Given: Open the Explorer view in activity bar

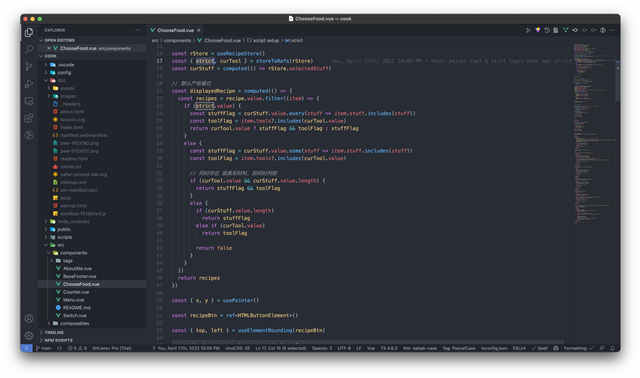Looking at the screenshot, I should [x=29, y=32].
